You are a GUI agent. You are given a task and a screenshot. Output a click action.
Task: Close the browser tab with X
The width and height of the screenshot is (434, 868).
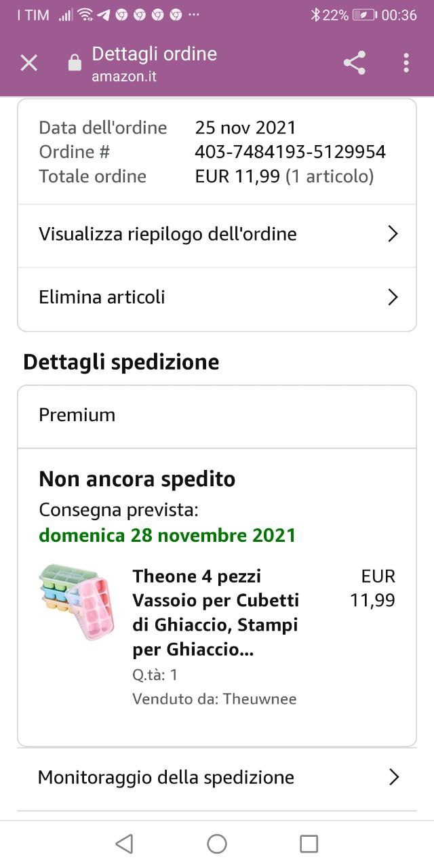click(28, 63)
